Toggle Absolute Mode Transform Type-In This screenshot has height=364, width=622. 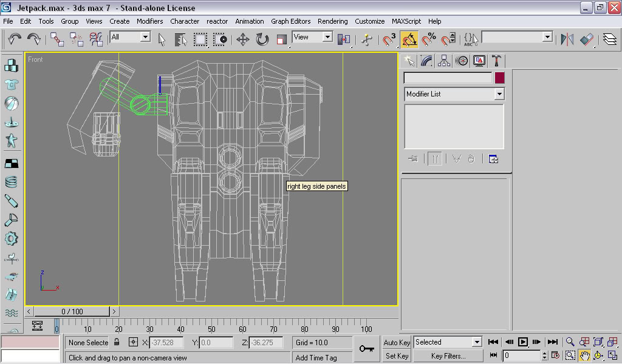pyautogui.click(x=133, y=342)
